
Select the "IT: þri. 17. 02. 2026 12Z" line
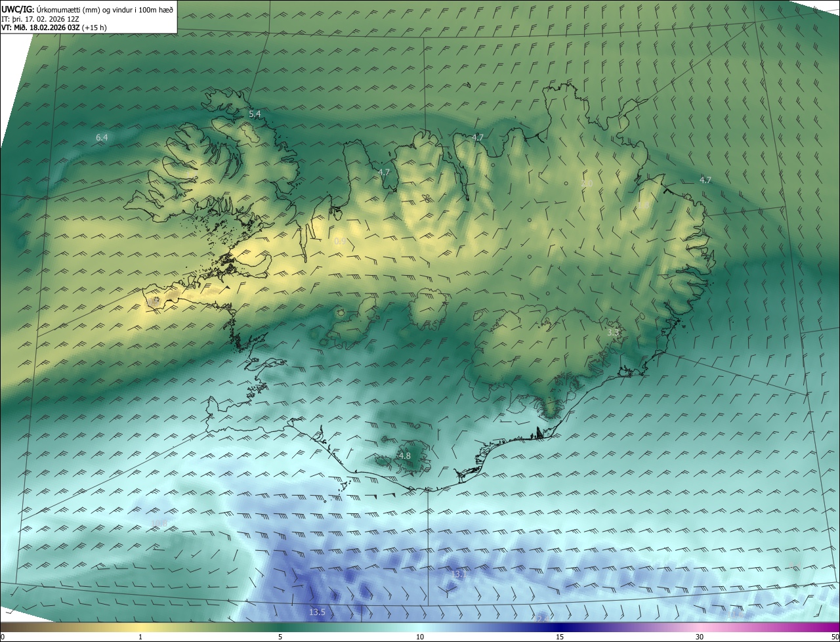click(x=40, y=18)
